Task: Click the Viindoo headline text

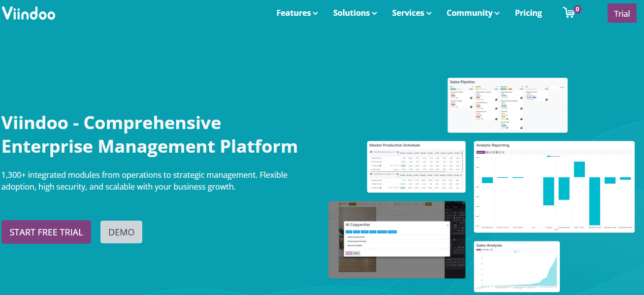Action: click(x=150, y=134)
